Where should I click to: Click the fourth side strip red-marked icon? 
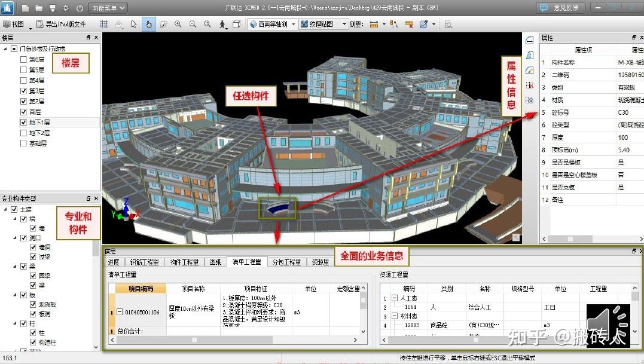click(x=529, y=85)
